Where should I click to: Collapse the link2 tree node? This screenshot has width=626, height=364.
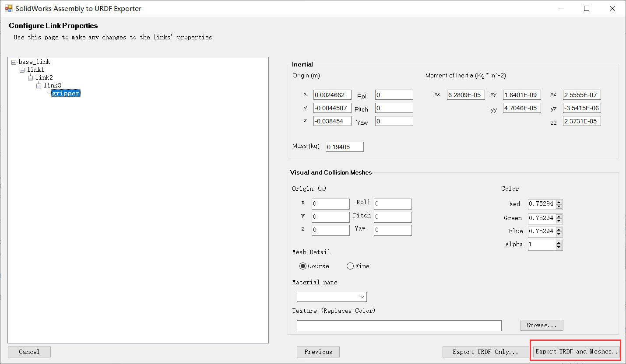pyautogui.click(x=30, y=77)
